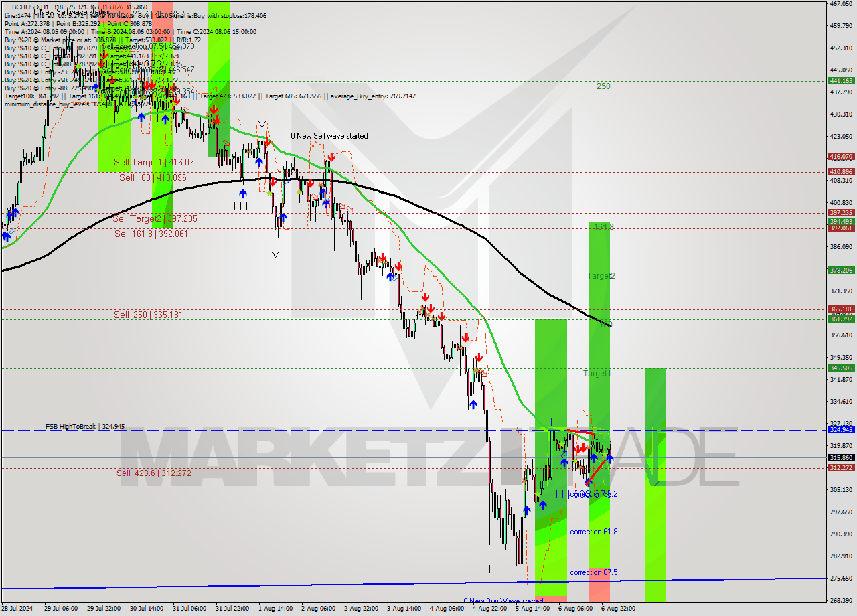Viewport: 857px width, 616px height.
Task: Select the 'Sell 423.6 | 312.272' label
Action: (154, 473)
